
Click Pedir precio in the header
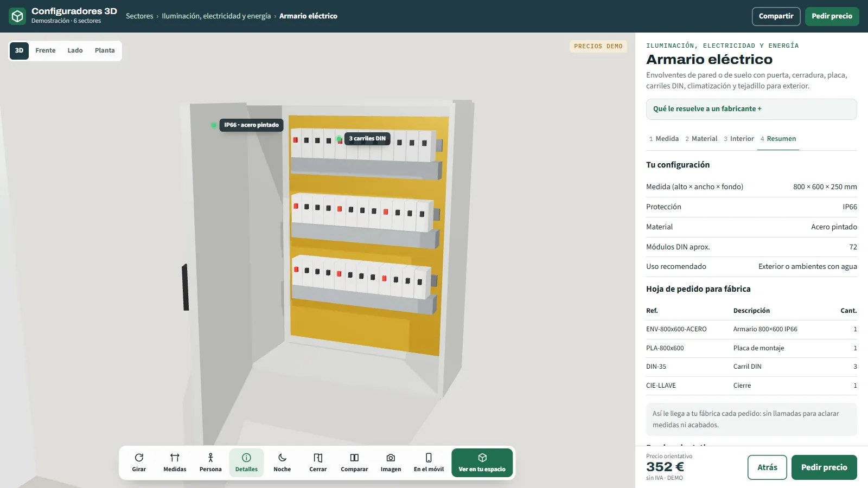(832, 16)
